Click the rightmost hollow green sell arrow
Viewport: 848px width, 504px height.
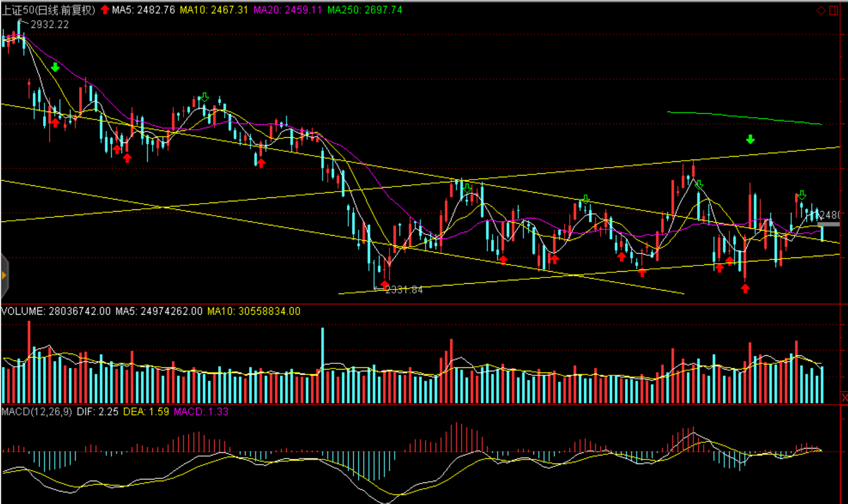click(x=802, y=195)
